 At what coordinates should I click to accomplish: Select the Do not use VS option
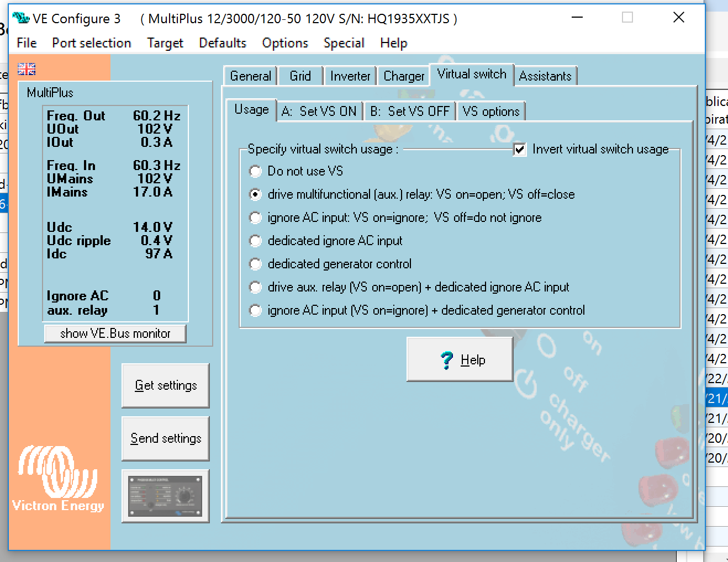pyautogui.click(x=255, y=172)
